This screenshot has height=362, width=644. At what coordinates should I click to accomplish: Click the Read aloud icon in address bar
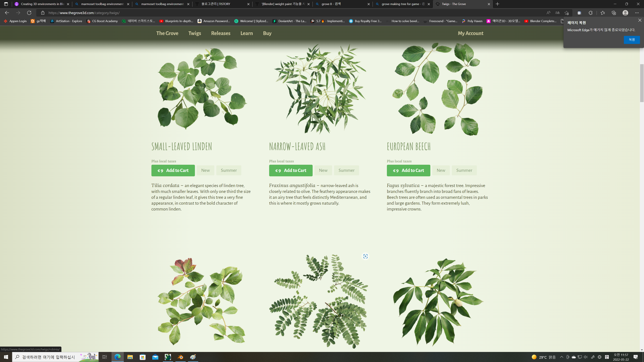tap(548, 13)
